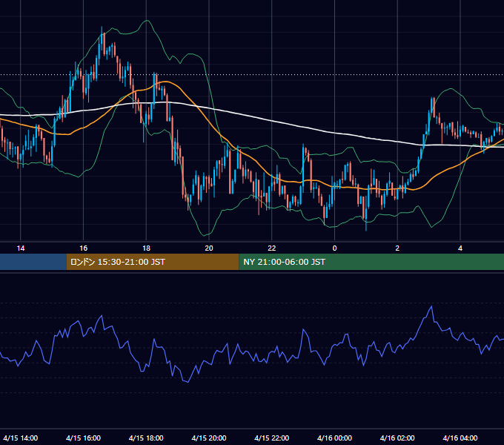Click the blue session bar before London
Viewport: 504px width, 445px height.
click(33, 262)
